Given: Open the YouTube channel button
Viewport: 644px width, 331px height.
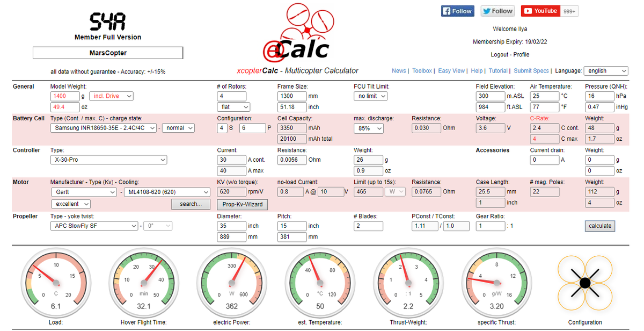Looking at the screenshot, I should (540, 11).
